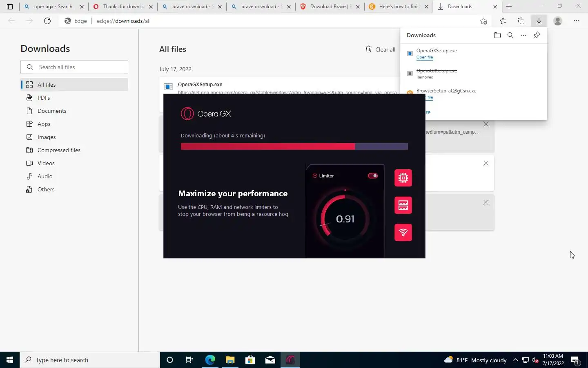Screen dimensions: 588x368
Task: Click the taskbar Type here to search box
Action: click(x=90, y=360)
